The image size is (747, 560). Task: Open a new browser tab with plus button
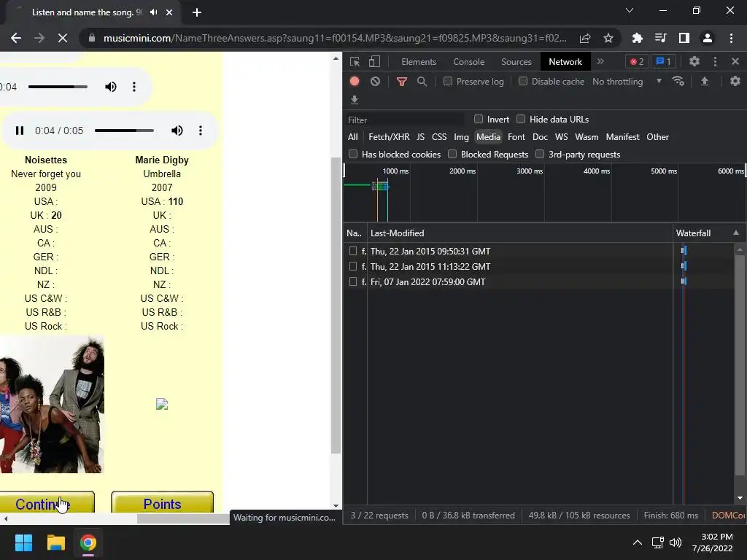(x=197, y=12)
